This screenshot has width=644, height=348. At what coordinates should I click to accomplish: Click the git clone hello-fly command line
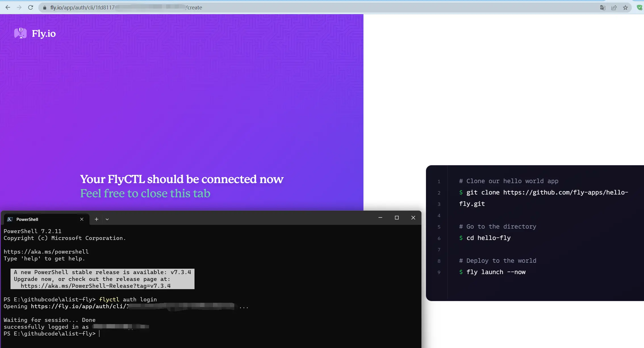tap(543, 192)
